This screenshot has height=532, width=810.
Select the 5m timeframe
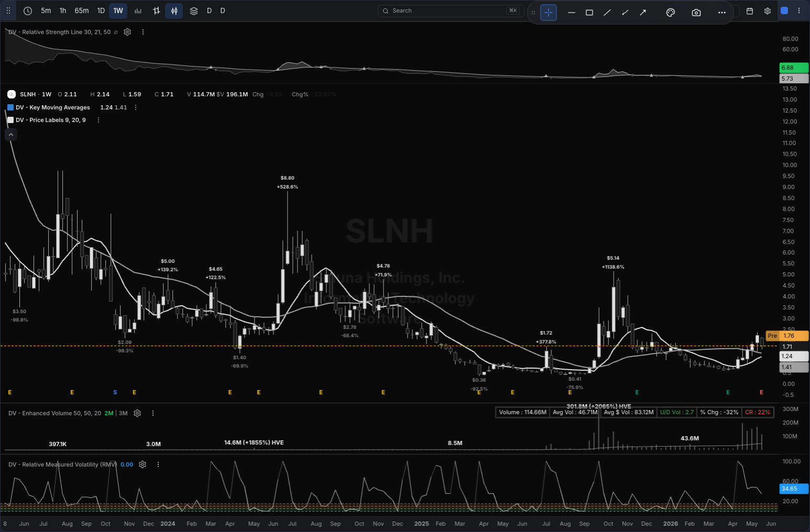[x=46, y=10]
